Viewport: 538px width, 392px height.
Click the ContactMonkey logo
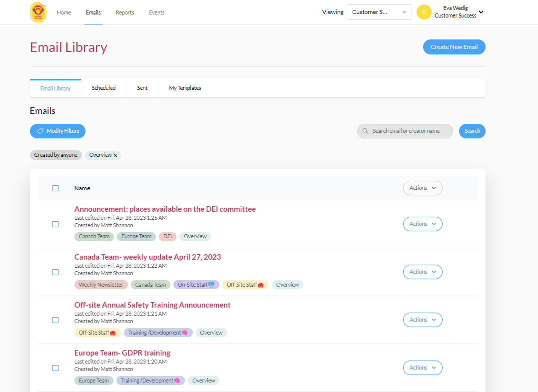(x=38, y=12)
